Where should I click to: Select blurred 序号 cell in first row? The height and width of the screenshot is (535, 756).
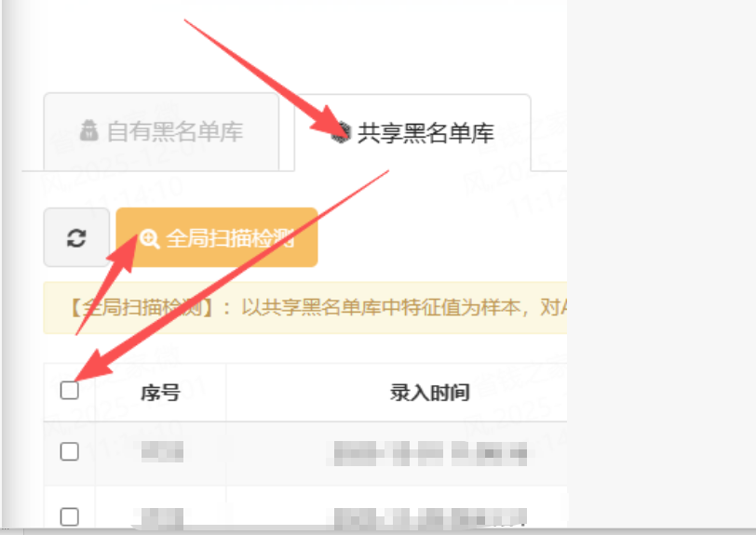pos(163,451)
